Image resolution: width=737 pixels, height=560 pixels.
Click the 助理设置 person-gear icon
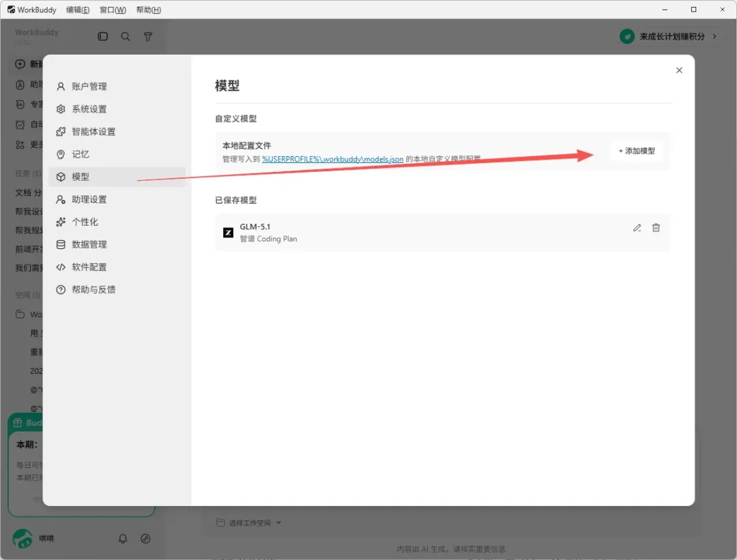tap(61, 199)
